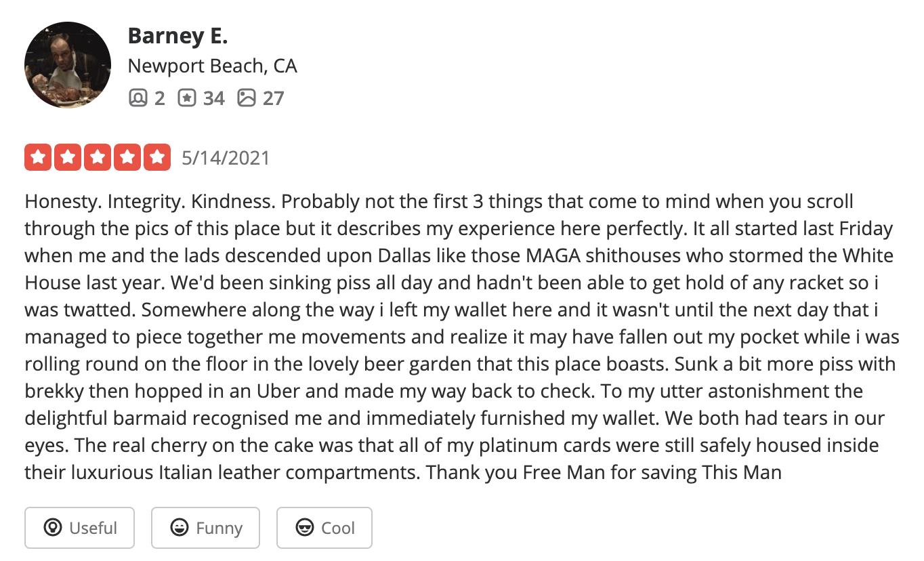This screenshot has width=924, height=561.
Task: Click the first red rating star
Action: point(38,158)
